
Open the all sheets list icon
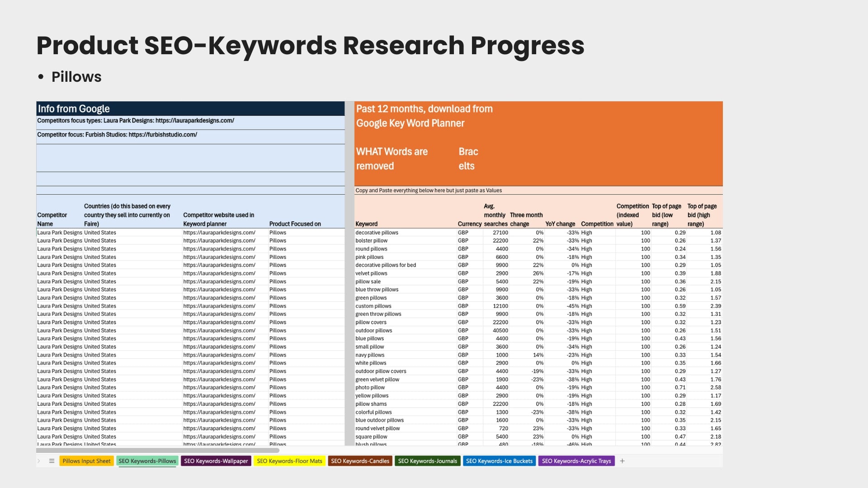click(x=52, y=461)
